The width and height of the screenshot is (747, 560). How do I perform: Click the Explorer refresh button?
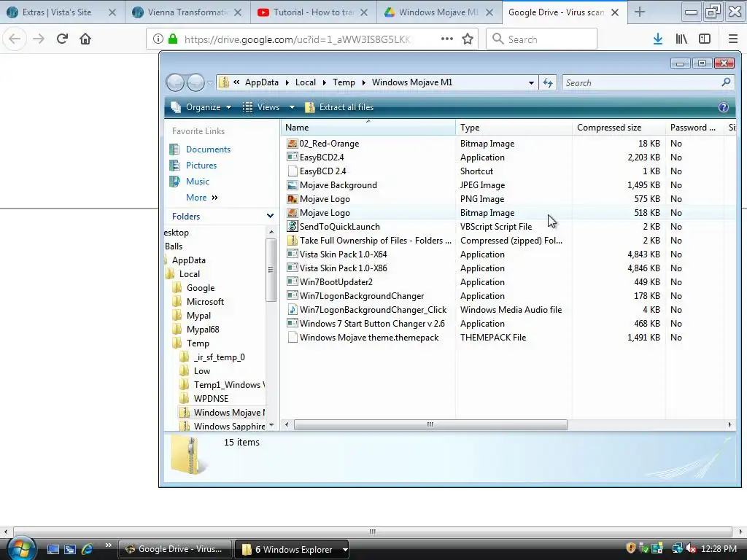(548, 83)
